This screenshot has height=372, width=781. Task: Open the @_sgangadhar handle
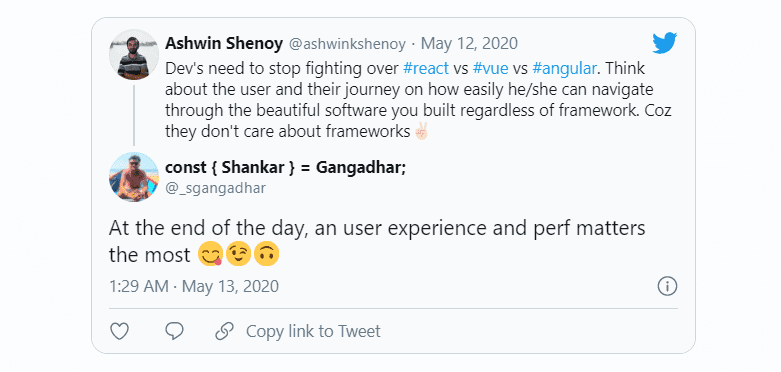(215, 188)
